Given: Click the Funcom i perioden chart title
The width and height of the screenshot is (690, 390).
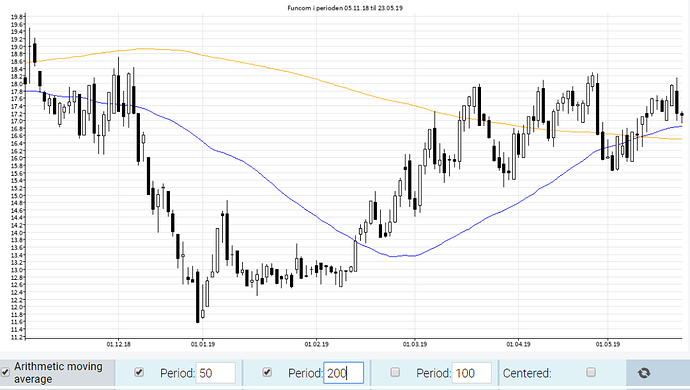Looking at the screenshot, I should pos(345,8).
